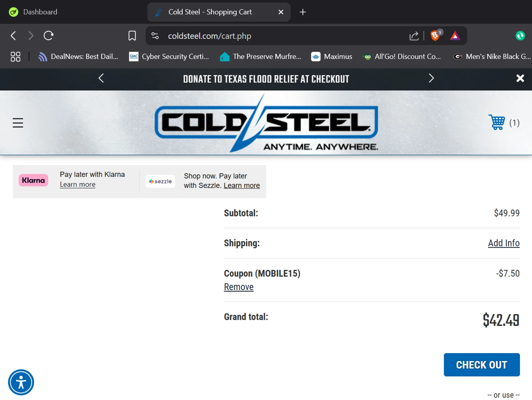Screen dimensions: 532x400
Task: Click the CHECK OUT button
Action: [482, 365]
